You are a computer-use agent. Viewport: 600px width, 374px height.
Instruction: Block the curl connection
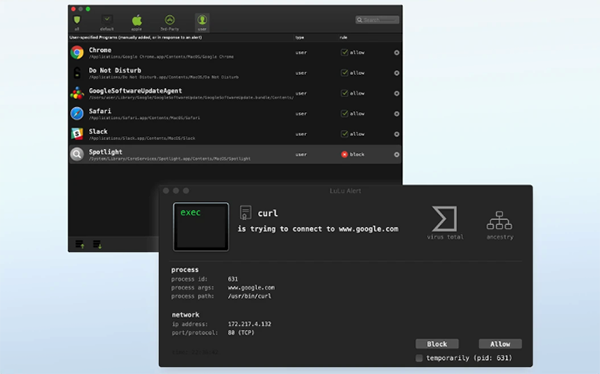click(x=437, y=344)
